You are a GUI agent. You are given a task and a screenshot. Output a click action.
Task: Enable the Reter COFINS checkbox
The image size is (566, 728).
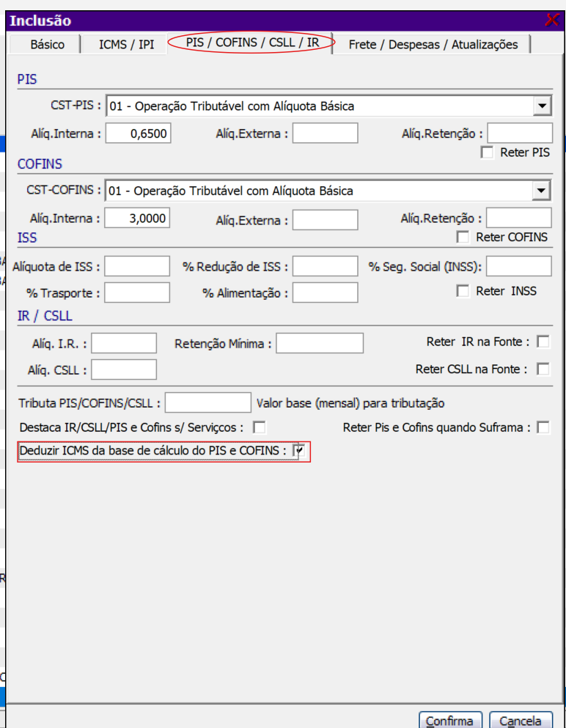(463, 237)
